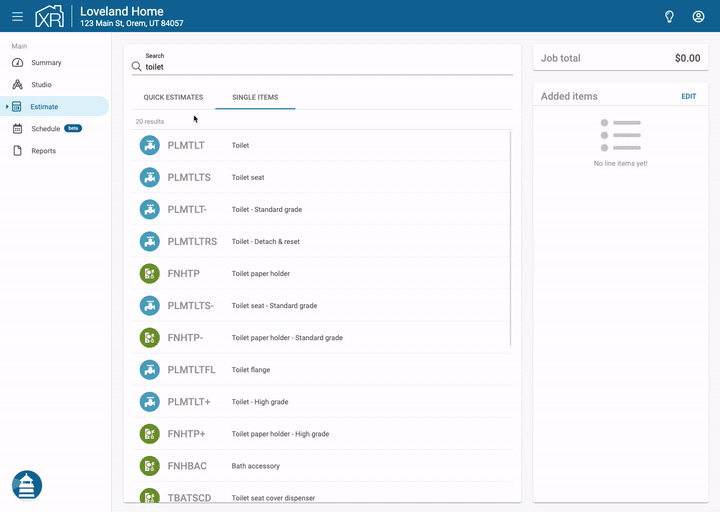
Task: Switch to the Quick Estimates tab
Action: (173, 97)
